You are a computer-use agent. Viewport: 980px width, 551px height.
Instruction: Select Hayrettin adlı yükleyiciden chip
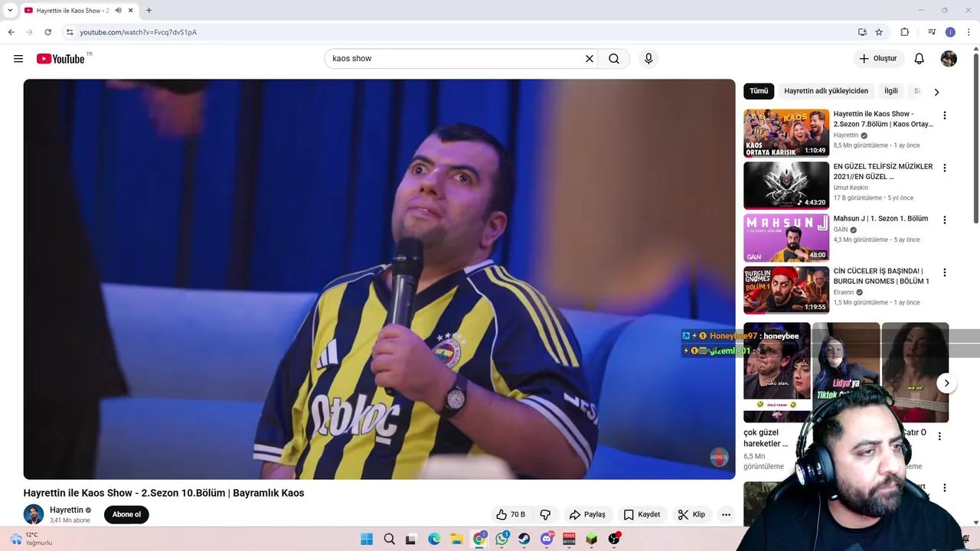[x=826, y=91]
